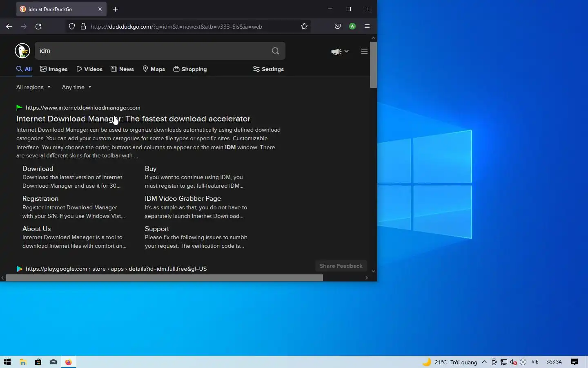Viewport: 588px width, 368px height.
Task: Switch to the Videos tab
Action: click(89, 69)
